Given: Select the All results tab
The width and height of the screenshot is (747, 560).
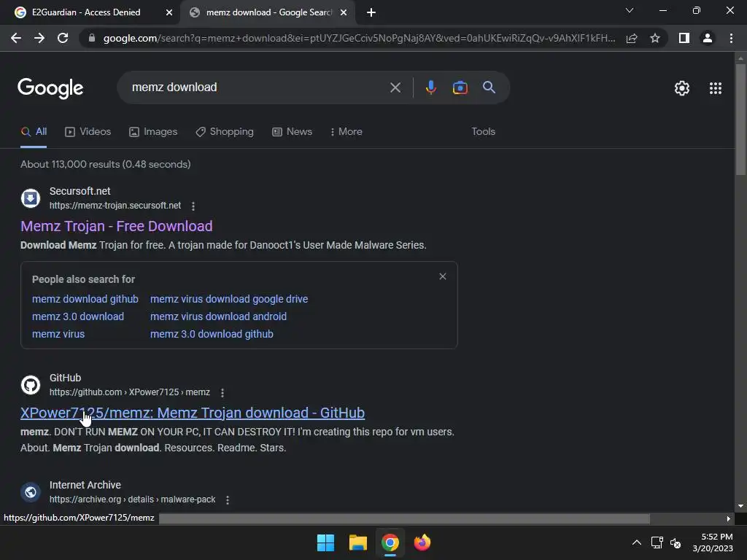Looking at the screenshot, I should click(x=34, y=132).
